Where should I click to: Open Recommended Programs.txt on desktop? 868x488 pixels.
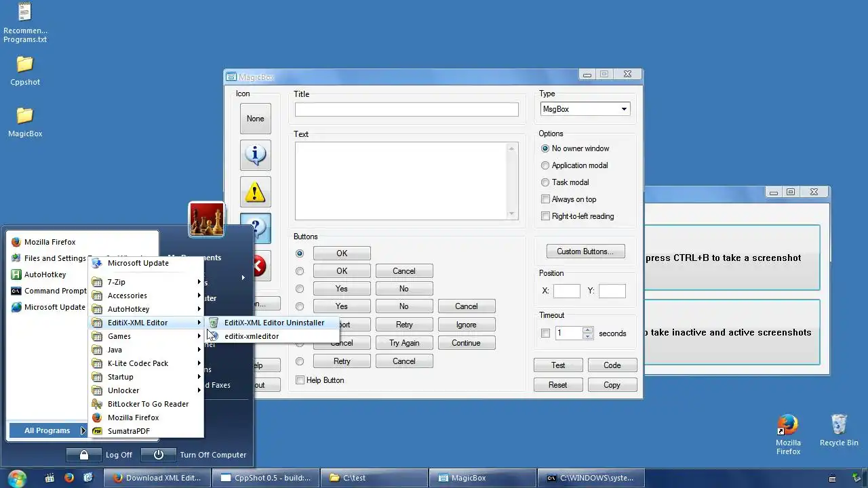point(25,23)
